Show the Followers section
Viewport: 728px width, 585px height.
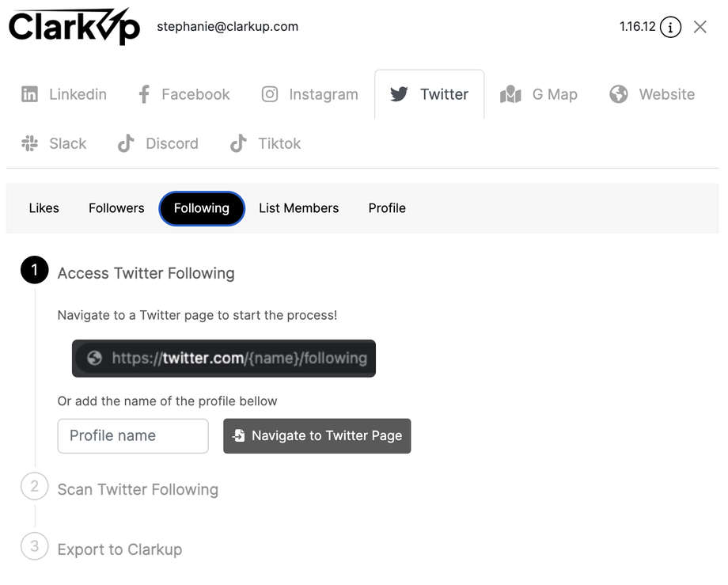[116, 208]
